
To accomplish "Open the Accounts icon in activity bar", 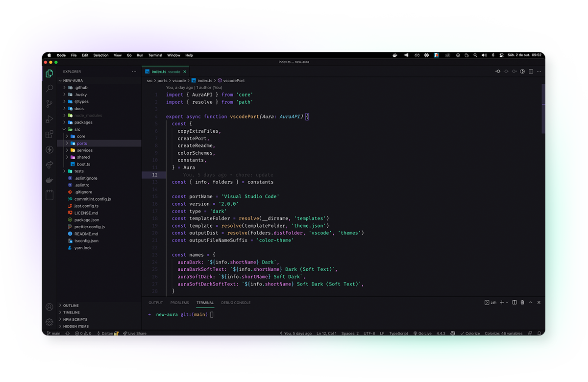I will coord(49,307).
